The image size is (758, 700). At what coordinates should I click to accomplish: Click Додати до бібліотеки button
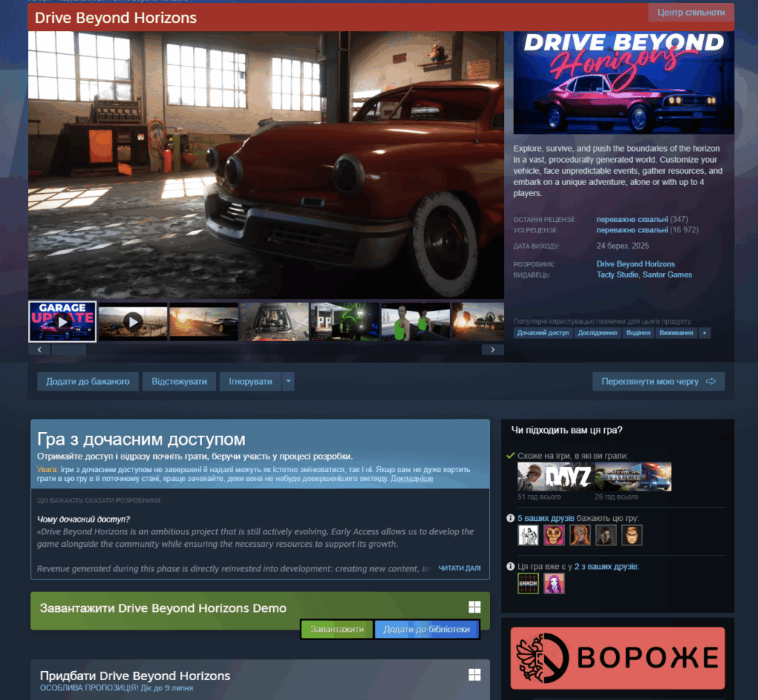[x=426, y=630]
